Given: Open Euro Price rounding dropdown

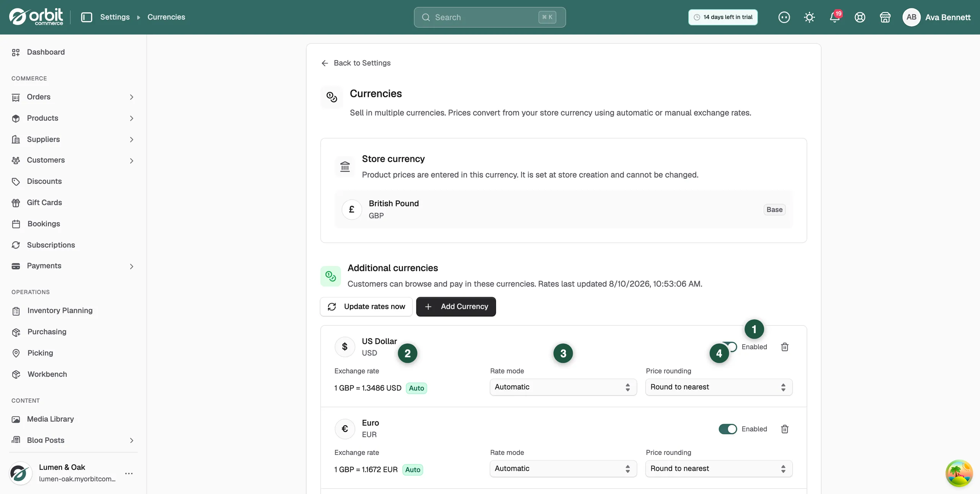Looking at the screenshot, I should tap(719, 469).
